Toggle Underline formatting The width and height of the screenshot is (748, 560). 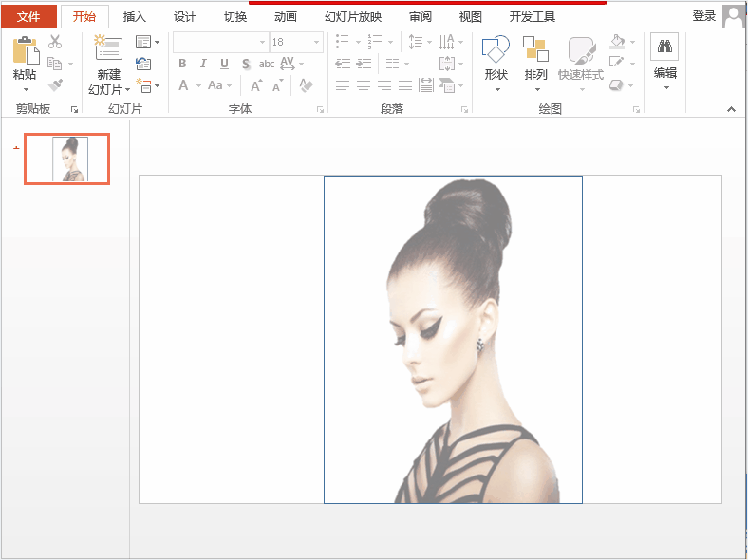click(224, 64)
